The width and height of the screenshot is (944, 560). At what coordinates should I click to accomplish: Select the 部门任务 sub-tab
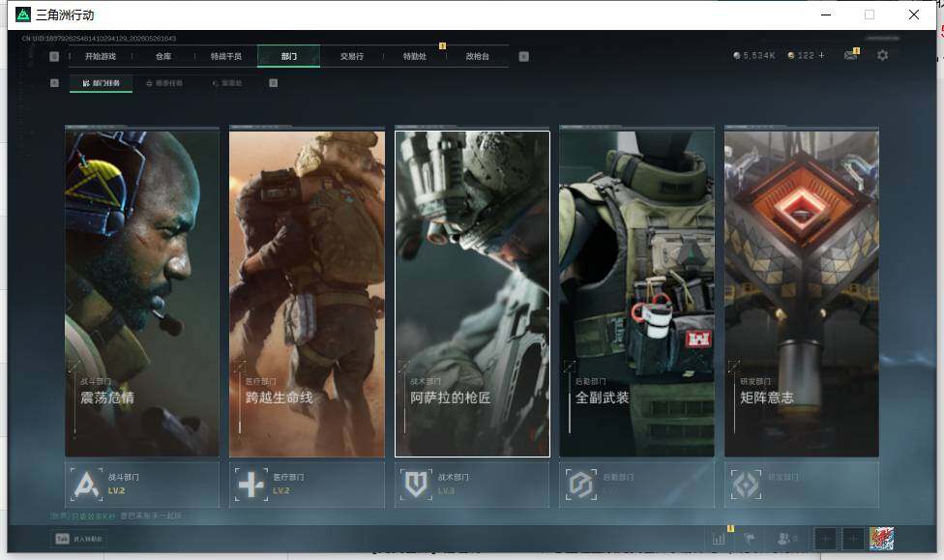(x=102, y=83)
